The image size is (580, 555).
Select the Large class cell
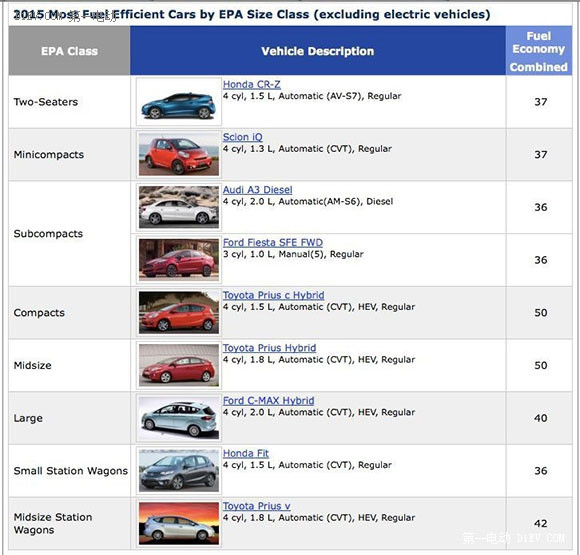tap(69, 418)
